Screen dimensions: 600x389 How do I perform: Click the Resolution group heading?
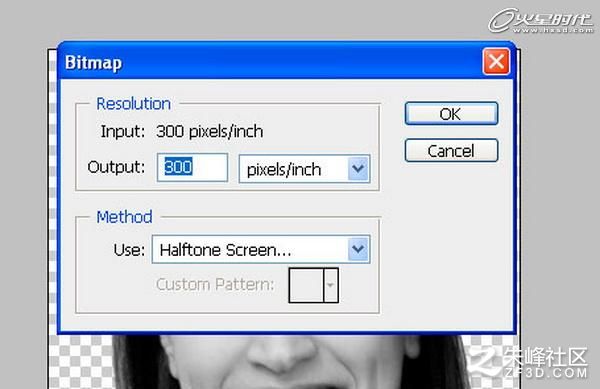pos(133,104)
